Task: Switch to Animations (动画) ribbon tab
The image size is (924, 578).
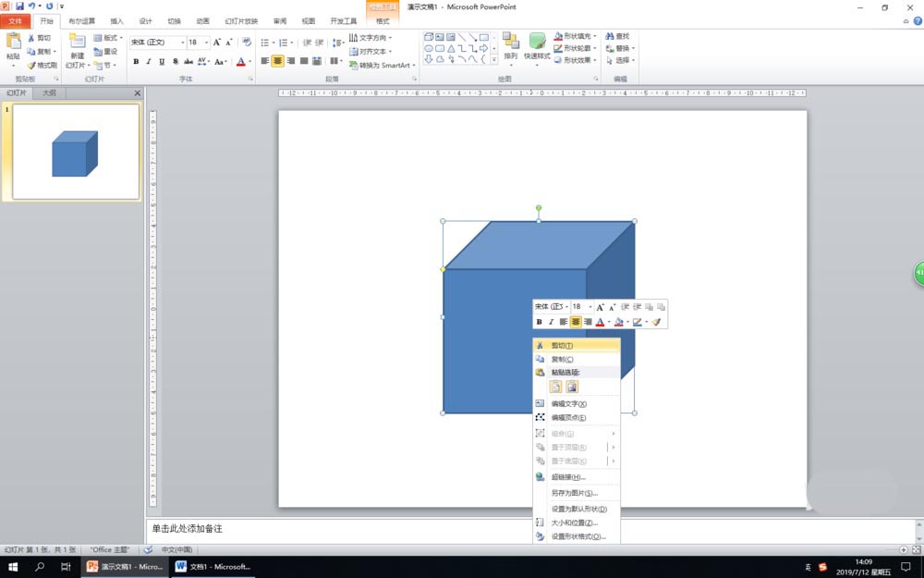Action: point(202,20)
